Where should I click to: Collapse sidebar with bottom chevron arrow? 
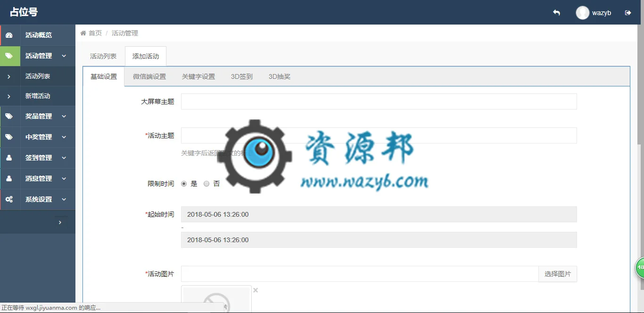pos(60,222)
